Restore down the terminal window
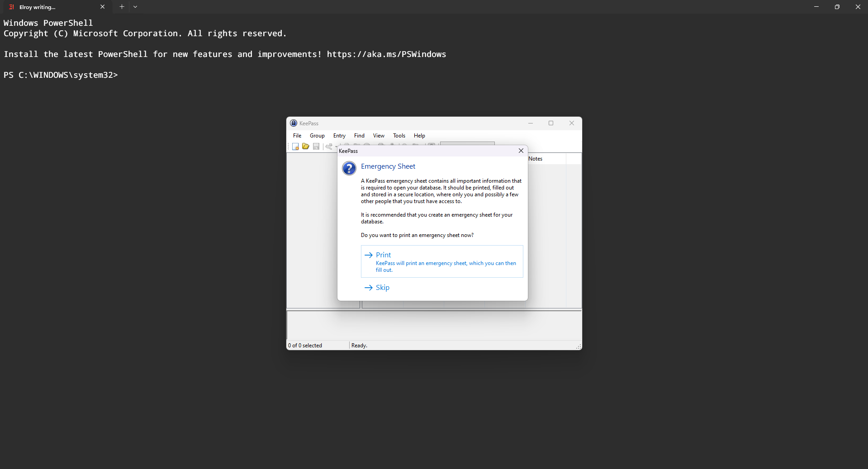The width and height of the screenshot is (868, 469). (x=837, y=7)
